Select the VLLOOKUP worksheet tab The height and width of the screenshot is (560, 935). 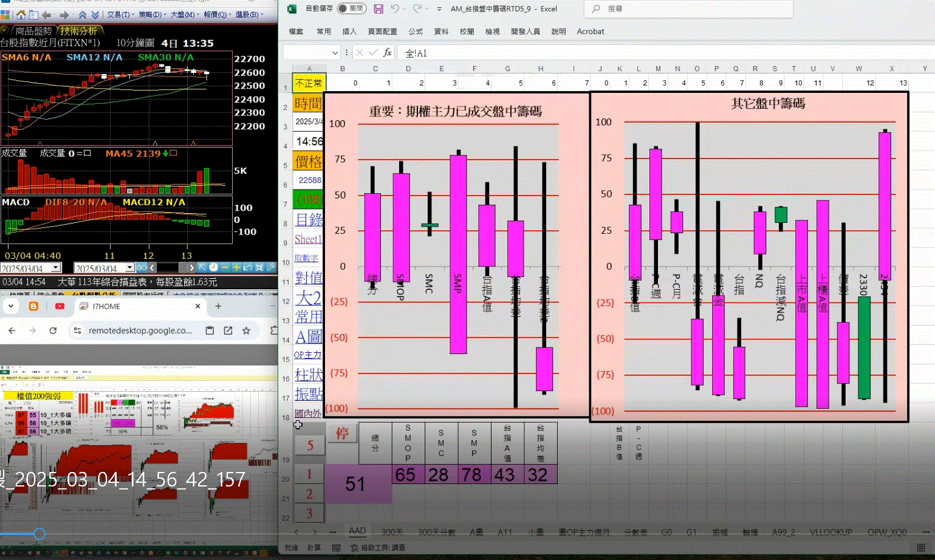point(831,532)
